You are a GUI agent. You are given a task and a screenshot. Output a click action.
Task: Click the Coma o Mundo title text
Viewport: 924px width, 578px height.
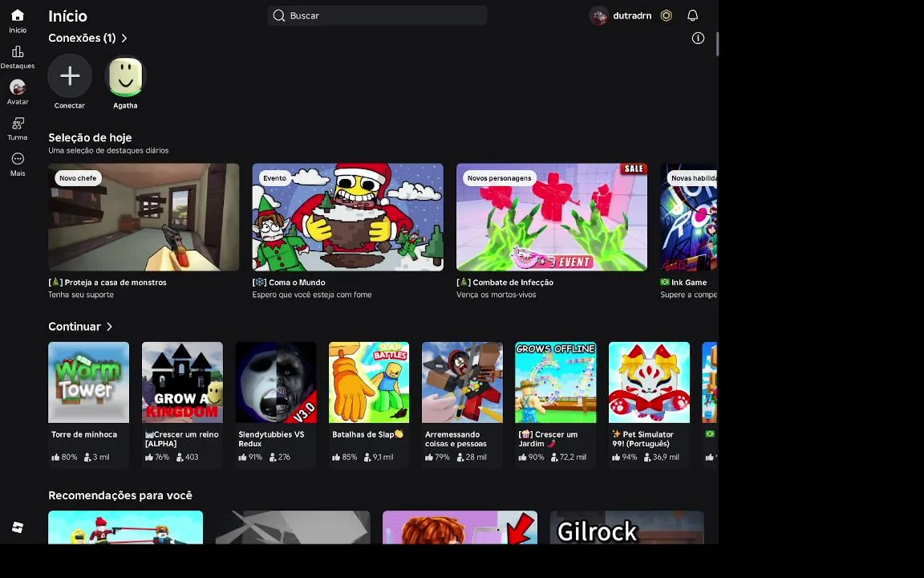[x=289, y=283]
